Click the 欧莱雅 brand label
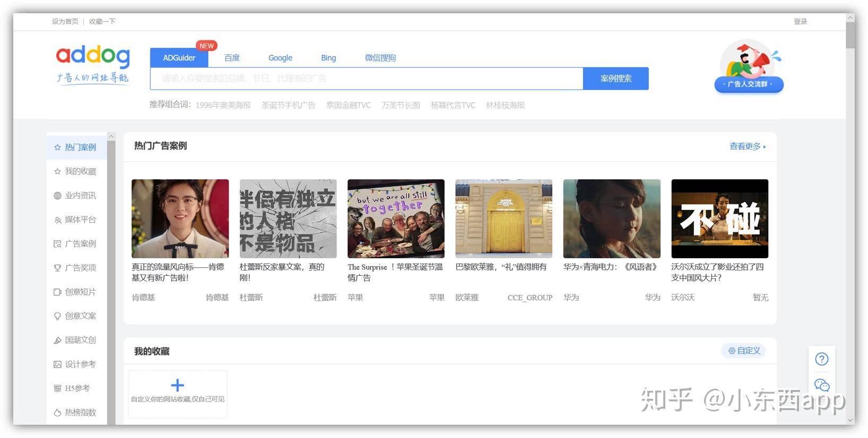 [x=467, y=297]
